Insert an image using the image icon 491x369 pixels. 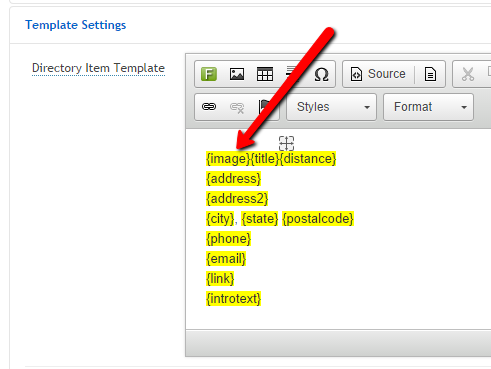(237, 74)
